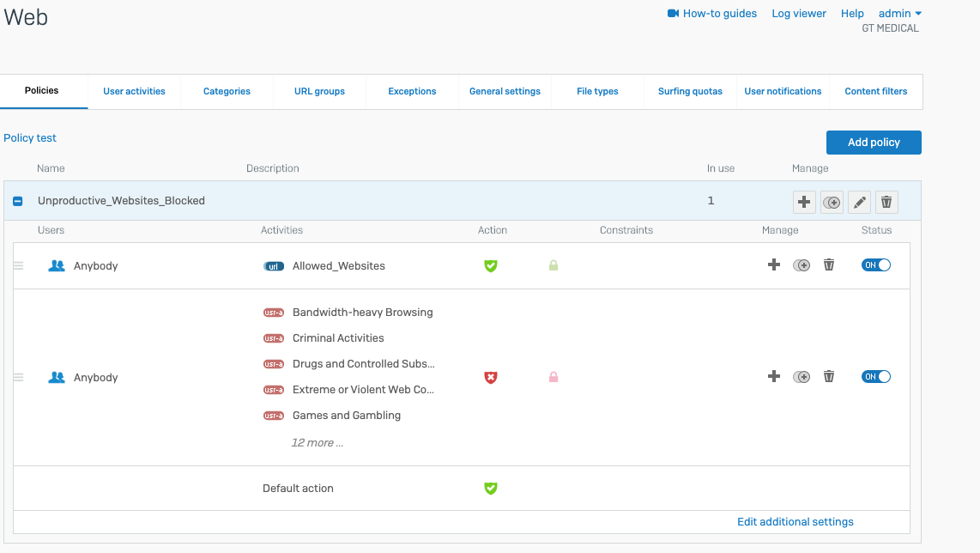
Task: Click the red block shield action icon
Action: (491, 377)
